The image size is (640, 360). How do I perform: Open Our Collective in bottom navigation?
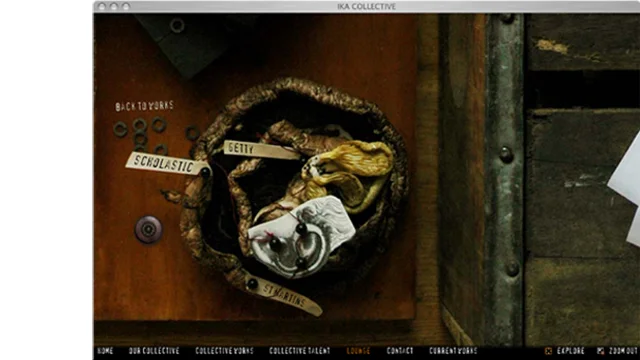(x=154, y=351)
